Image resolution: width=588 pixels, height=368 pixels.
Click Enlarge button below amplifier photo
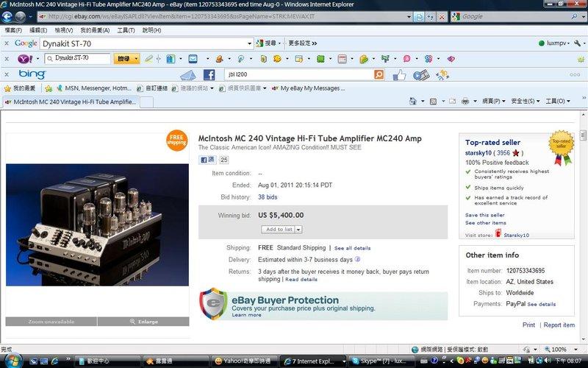tap(143, 322)
